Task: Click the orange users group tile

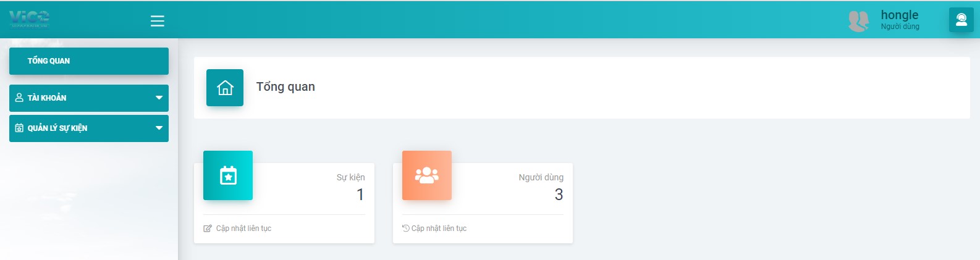Action: pyautogui.click(x=427, y=175)
